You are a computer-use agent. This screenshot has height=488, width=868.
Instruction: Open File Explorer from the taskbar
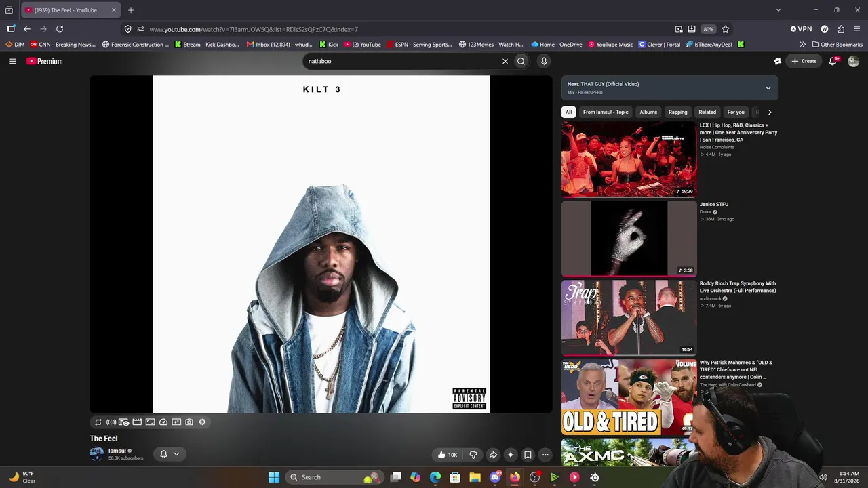point(475,477)
